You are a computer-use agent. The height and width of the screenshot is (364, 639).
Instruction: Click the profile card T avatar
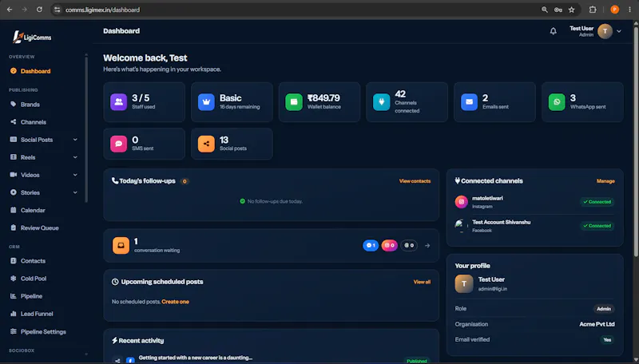pos(464,284)
